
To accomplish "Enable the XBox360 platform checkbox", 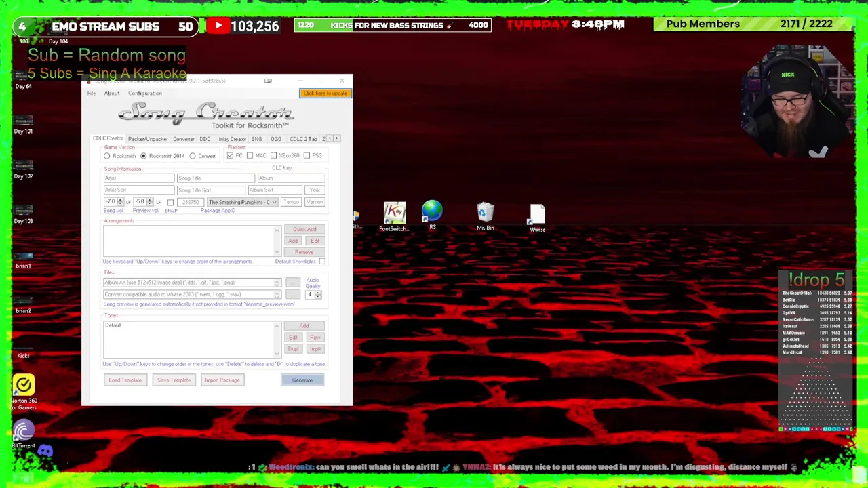I will click(x=273, y=155).
